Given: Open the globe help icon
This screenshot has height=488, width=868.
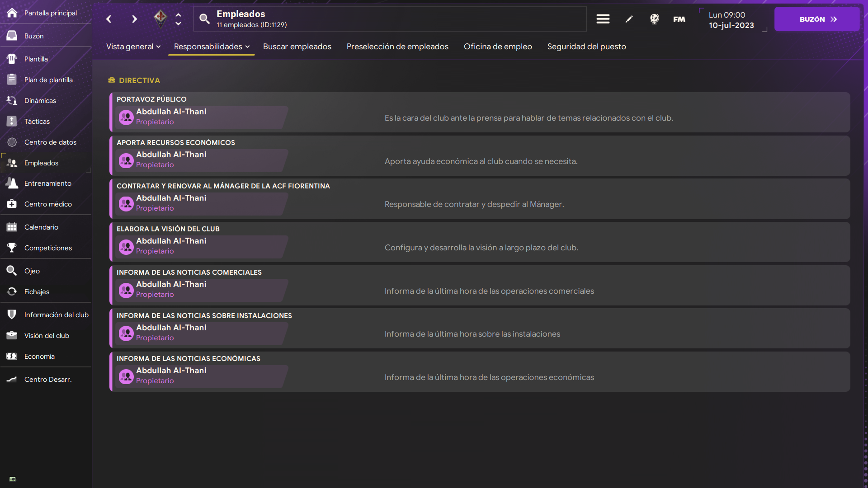Looking at the screenshot, I should pos(654,19).
